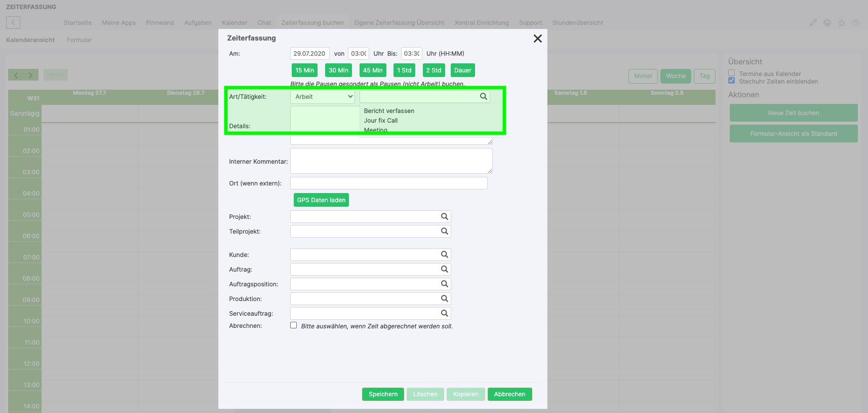The height and width of the screenshot is (413, 868).
Task: Close the Zeiterfassung dialog with X
Action: click(537, 39)
